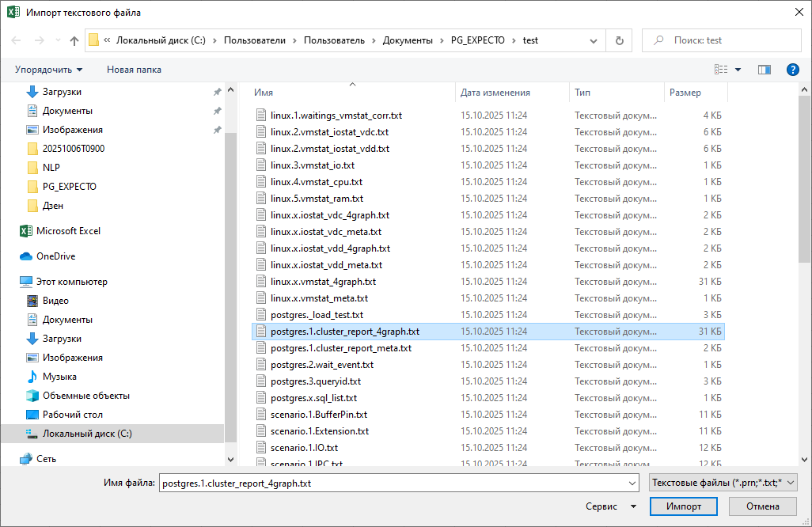812x527 pixels.
Task: Select linux.2.vmstat_iostat_vdd.txt file icon
Action: point(261,149)
